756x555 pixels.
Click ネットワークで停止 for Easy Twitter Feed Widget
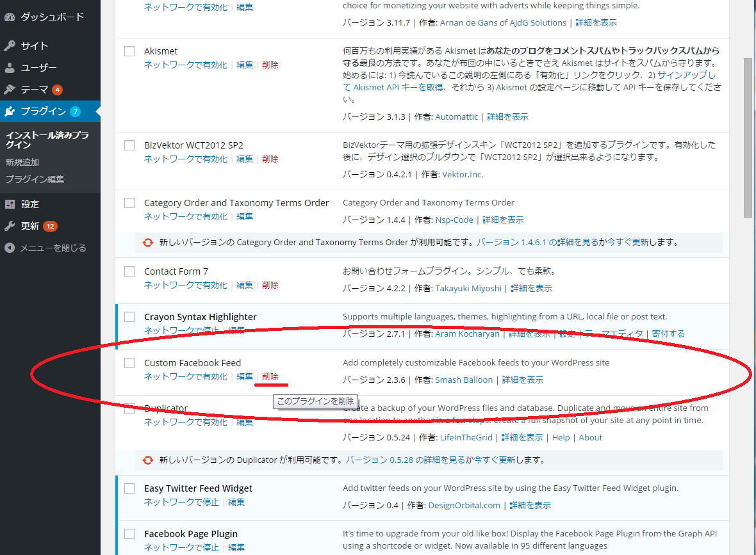tap(181, 502)
